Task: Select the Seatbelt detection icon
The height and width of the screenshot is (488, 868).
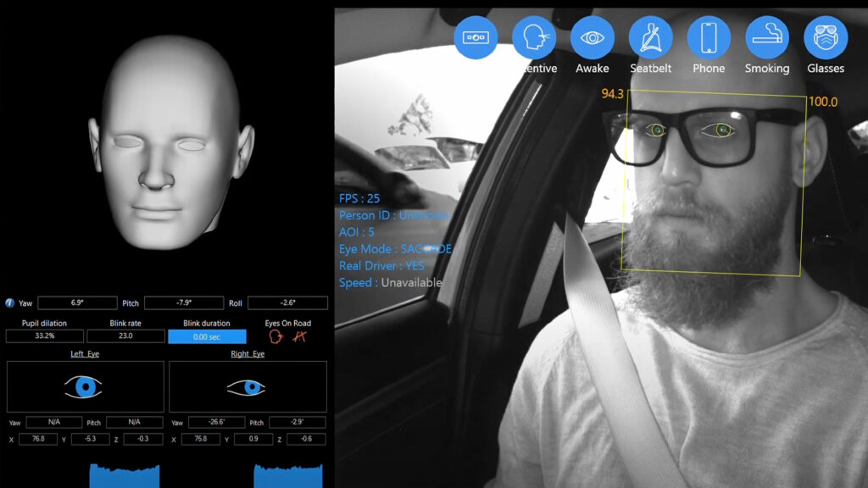Action: coord(650,37)
